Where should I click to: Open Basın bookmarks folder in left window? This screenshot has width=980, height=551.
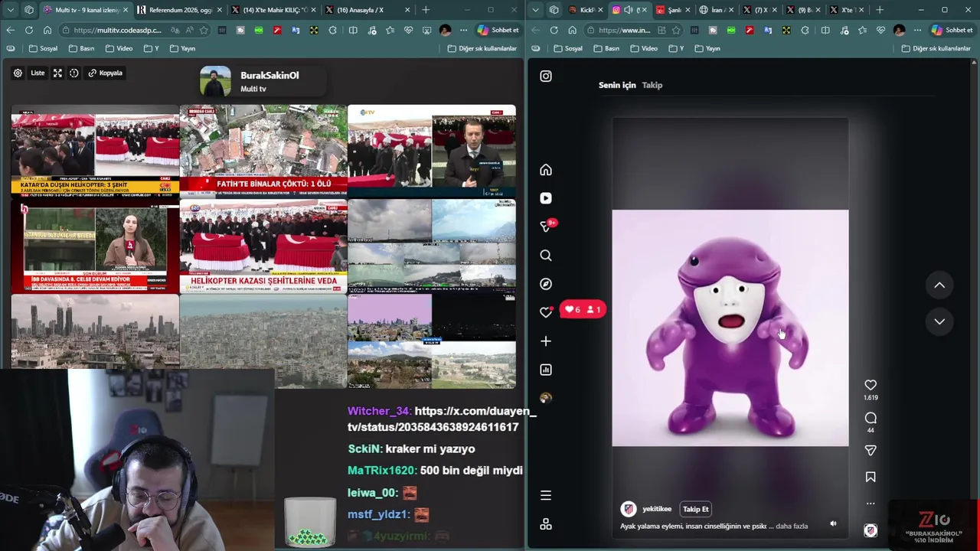(x=82, y=48)
